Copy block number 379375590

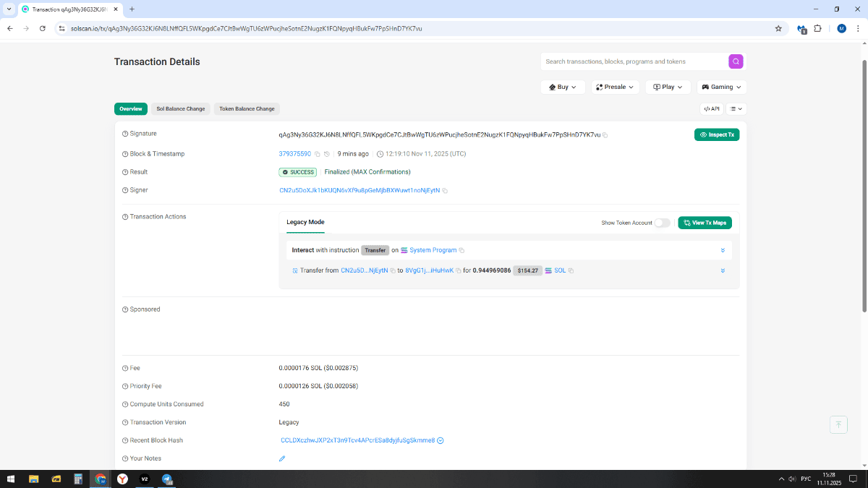[x=318, y=154]
